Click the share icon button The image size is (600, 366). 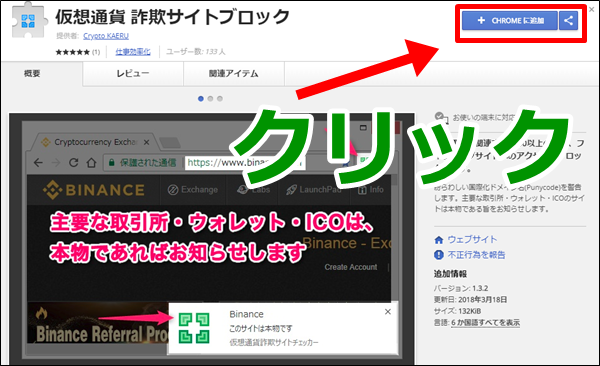click(x=568, y=21)
